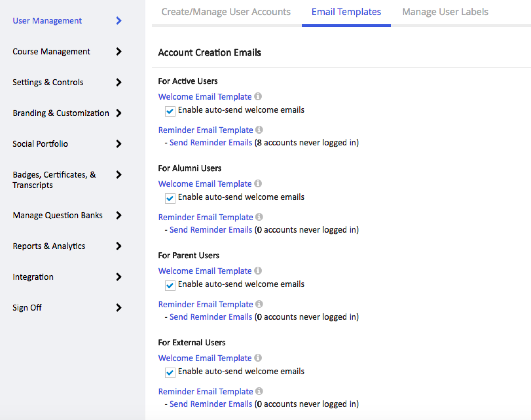
Task: Expand Badges, Certificates, & Transcripts chevron
Action: (x=118, y=175)
